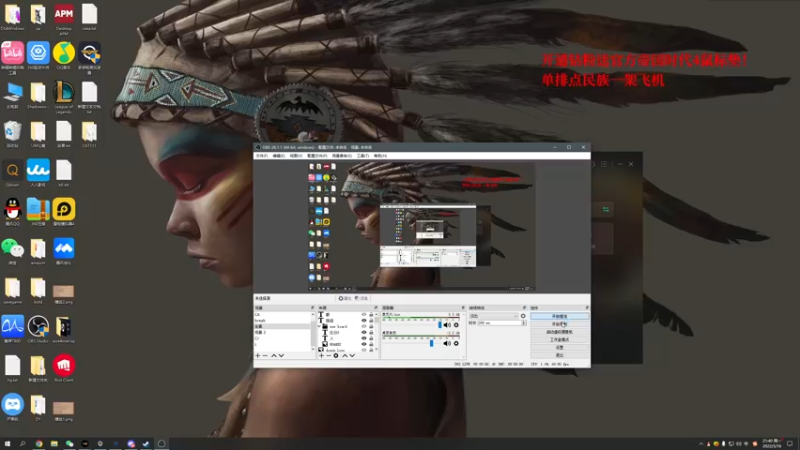Remove the selected source with minus icon
This screenshot has width=800, height=450.
click(329, 356)
